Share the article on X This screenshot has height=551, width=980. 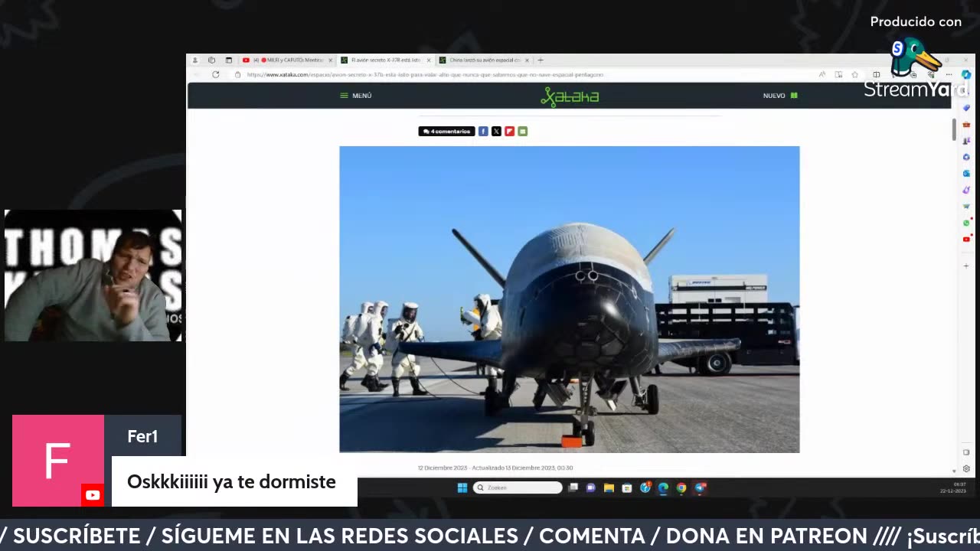click(x=496, y=132)
